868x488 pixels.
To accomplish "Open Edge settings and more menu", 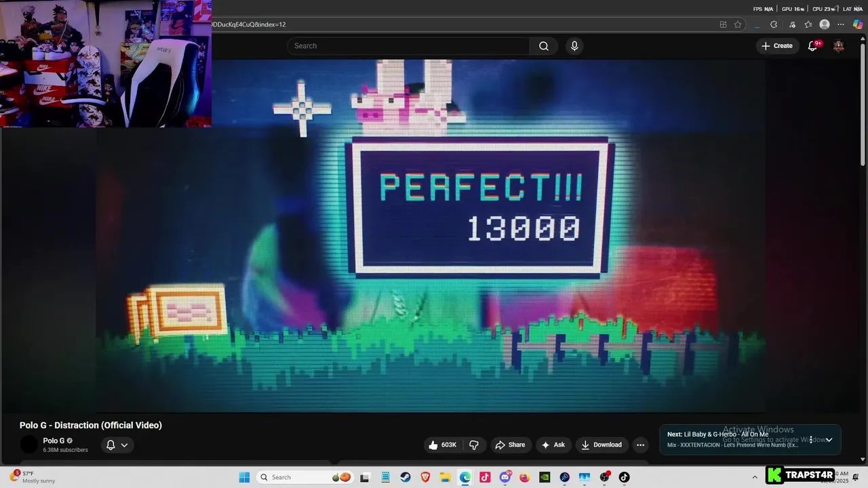I will (842, 24).
